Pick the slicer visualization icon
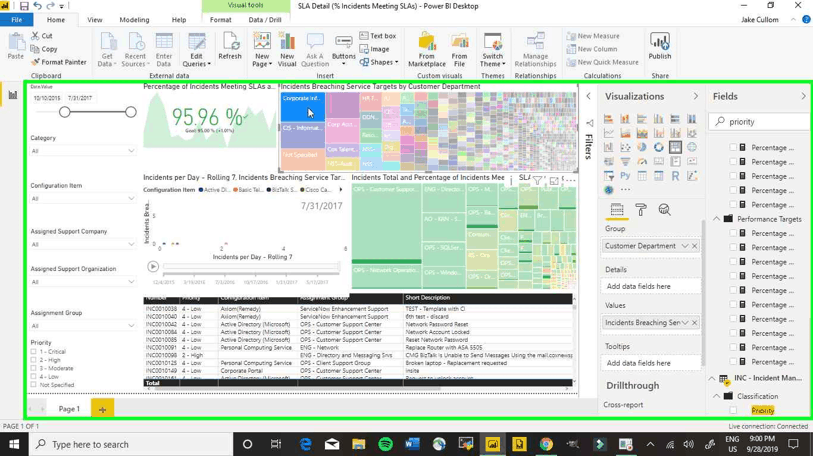 coord(608,176)
